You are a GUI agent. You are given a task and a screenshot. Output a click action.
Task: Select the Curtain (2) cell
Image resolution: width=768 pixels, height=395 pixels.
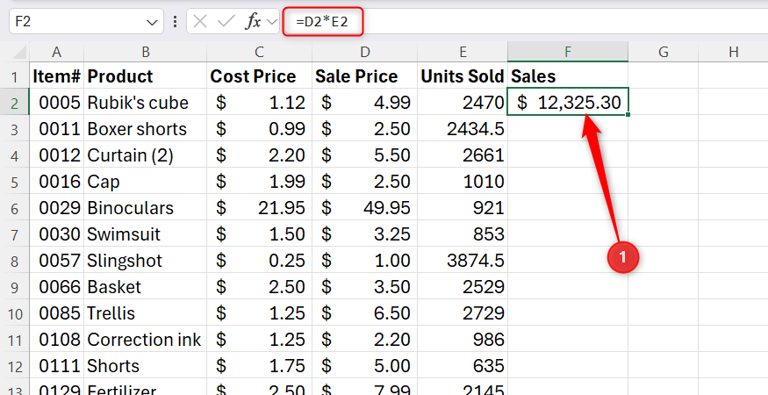(145, 155)
